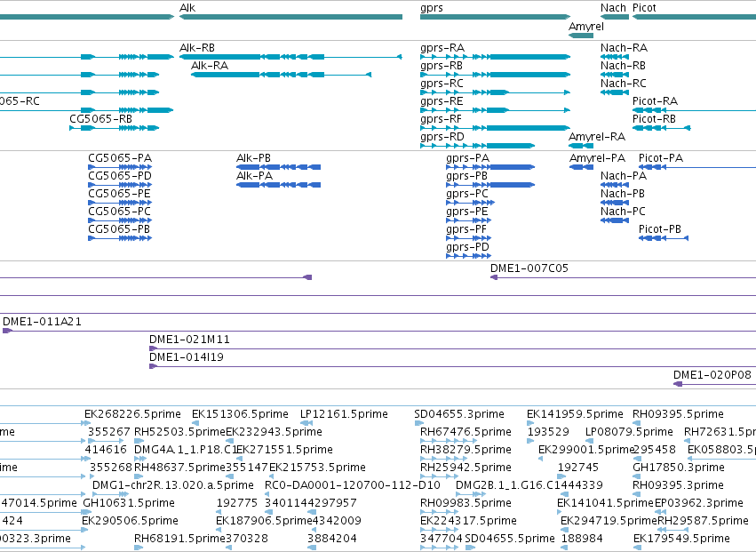Click protein gprs-PB
Screen dimensions: 756x552
[x=466, y=177]
